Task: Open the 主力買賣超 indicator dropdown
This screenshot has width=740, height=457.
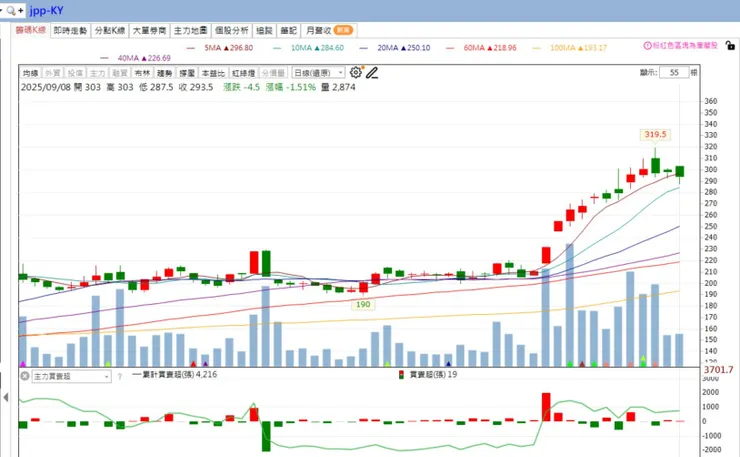Action: point(71,376)
